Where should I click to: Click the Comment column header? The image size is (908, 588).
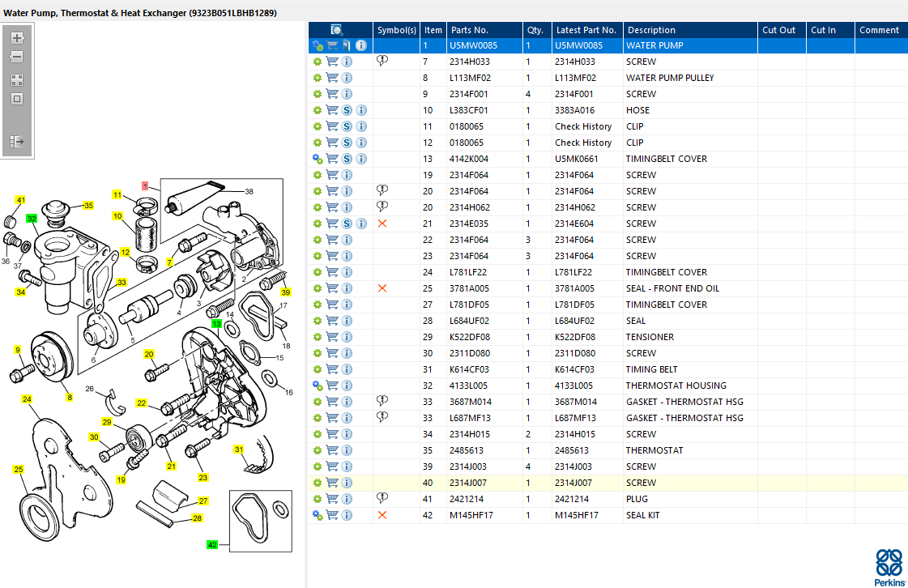[881, 30]
